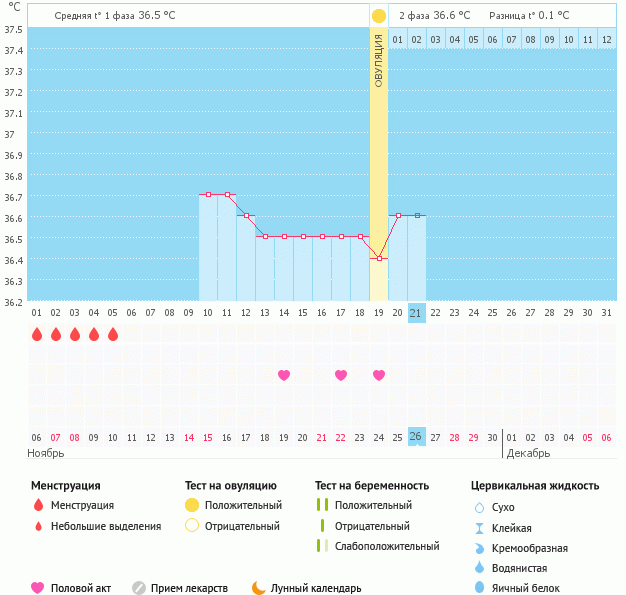Click the Отрицательный ovulation test circle
This screenshot has width=626, height=595.
click(x=192, y=526)
